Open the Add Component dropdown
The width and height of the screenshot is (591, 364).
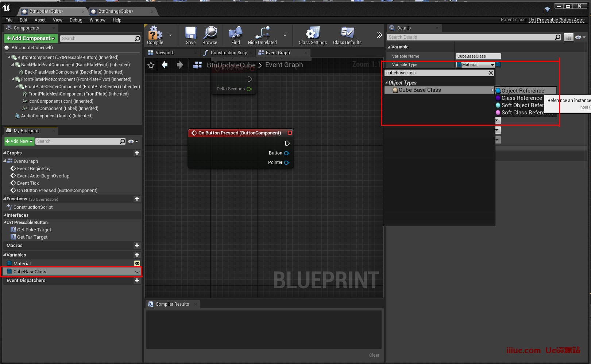(x=31, y=38)
